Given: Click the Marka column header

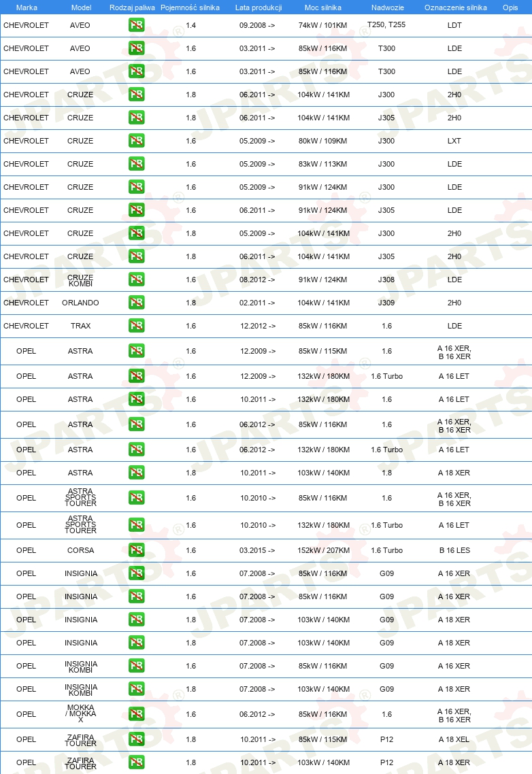Looking at the screenshot, I should (27, 7).
